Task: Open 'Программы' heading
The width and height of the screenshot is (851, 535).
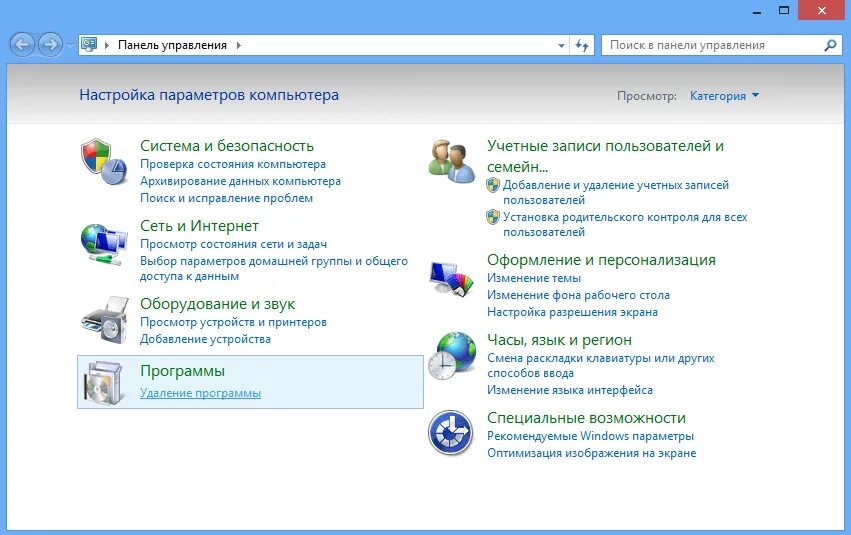Action: click(182, 371)
